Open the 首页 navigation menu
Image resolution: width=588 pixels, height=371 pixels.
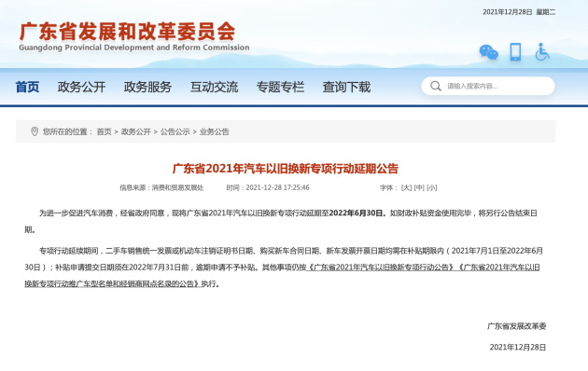(x=27, y=87)
